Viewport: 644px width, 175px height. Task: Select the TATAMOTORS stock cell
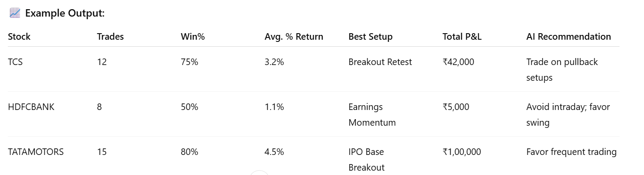point(36,152)
